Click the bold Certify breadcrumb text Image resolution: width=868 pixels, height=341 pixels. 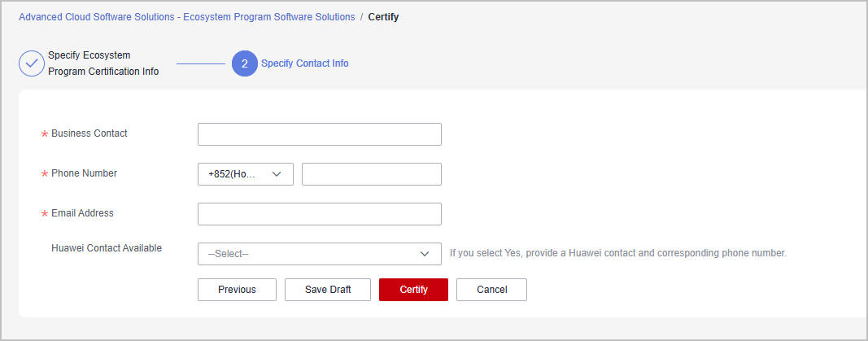tap(383, 17)
